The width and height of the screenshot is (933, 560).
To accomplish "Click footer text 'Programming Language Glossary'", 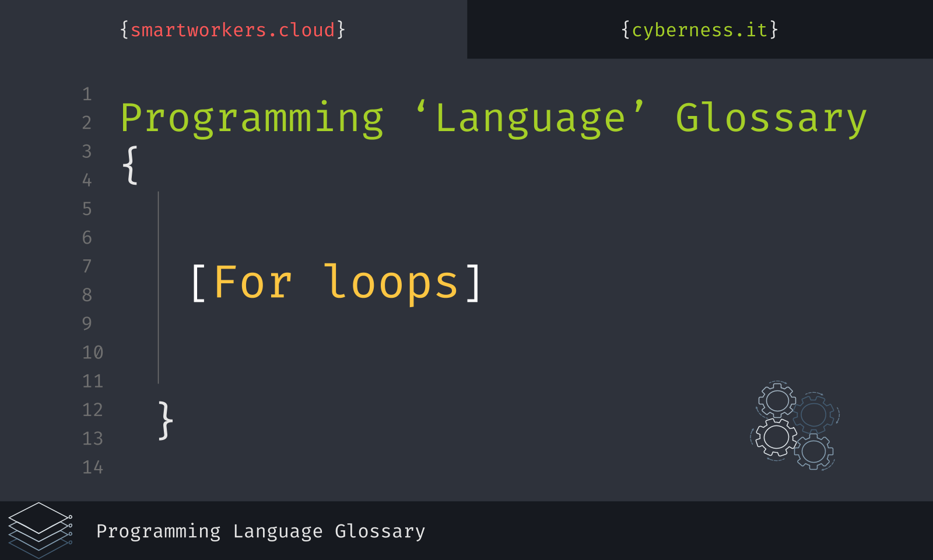I will tap(261, 531).
